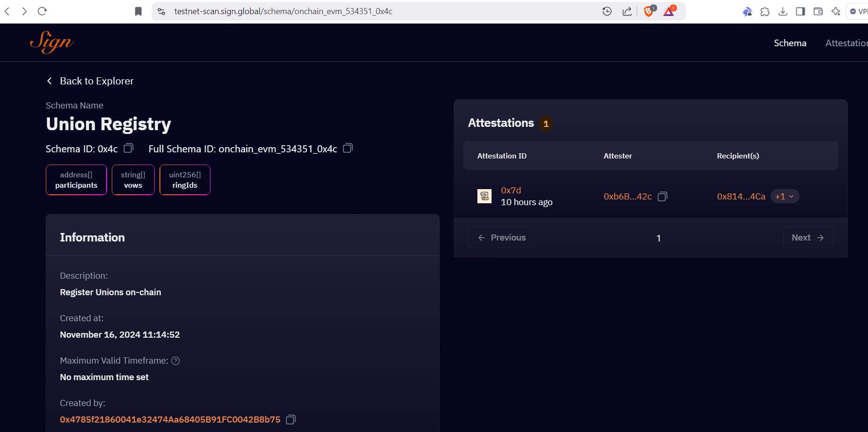The width and height of the screenshot is (868, 432).
Task: Click the Recipient(s) column header
Action: tap(738, 156)
